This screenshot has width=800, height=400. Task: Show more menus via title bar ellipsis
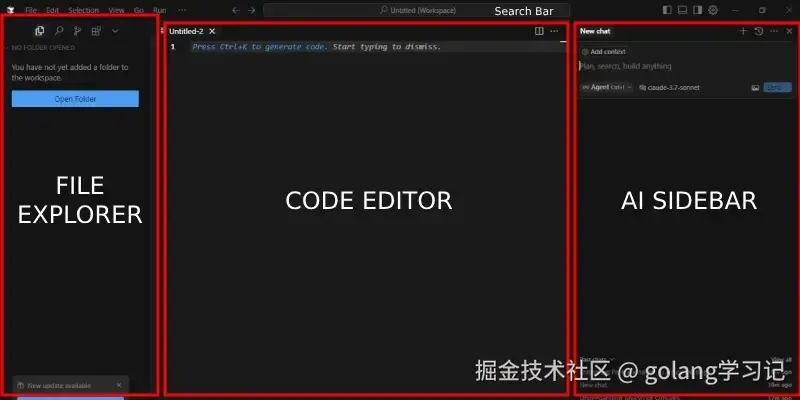coord(182,10)
